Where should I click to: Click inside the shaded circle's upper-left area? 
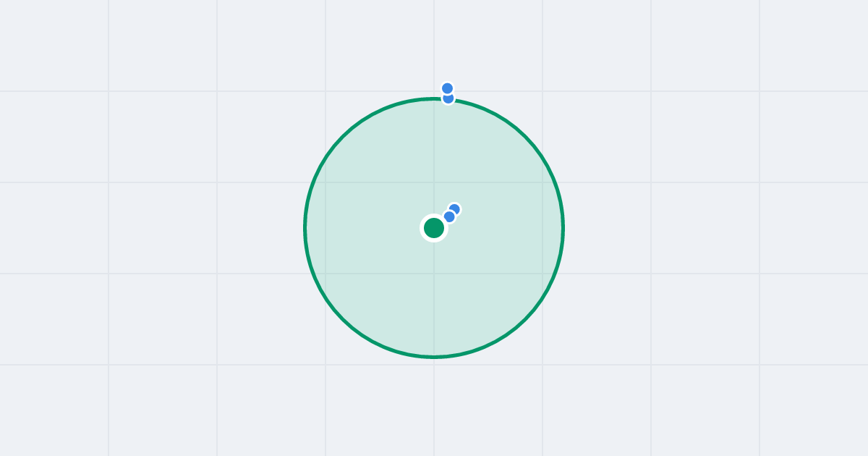click(376, 166)
